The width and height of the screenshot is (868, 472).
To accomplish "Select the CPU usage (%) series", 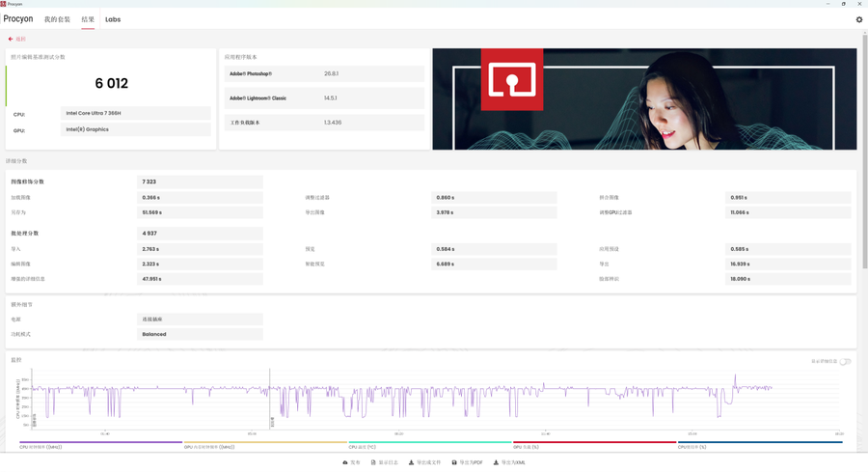I will pos(760,445).
